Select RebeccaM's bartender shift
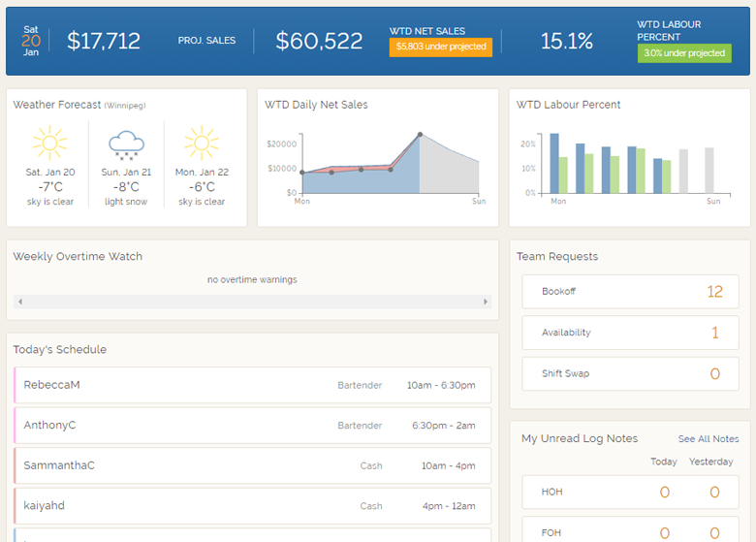This screenshot has width=756, height=542. click(x=253, y=385)
